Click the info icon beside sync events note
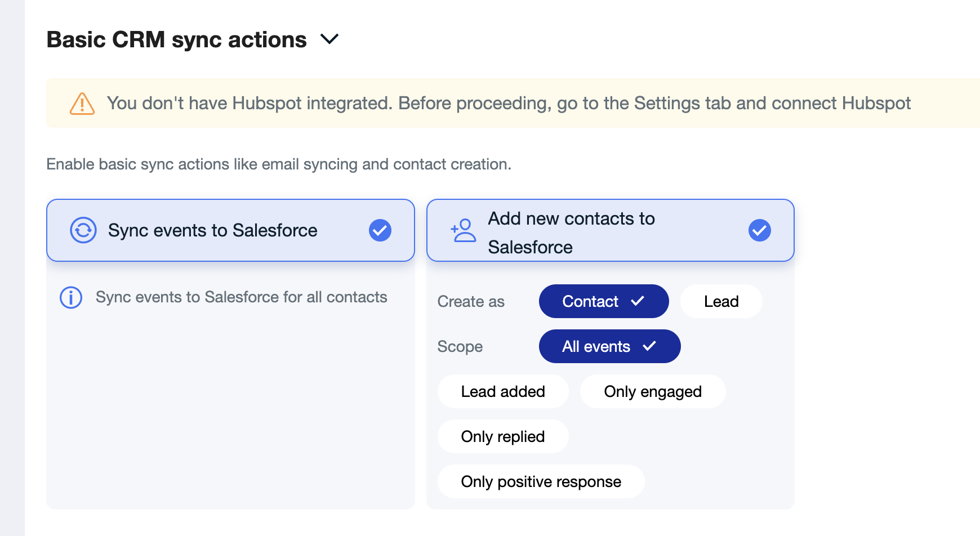Image resolution: width=980 pixels, height=536 pixels. click(x=71, y=297)
